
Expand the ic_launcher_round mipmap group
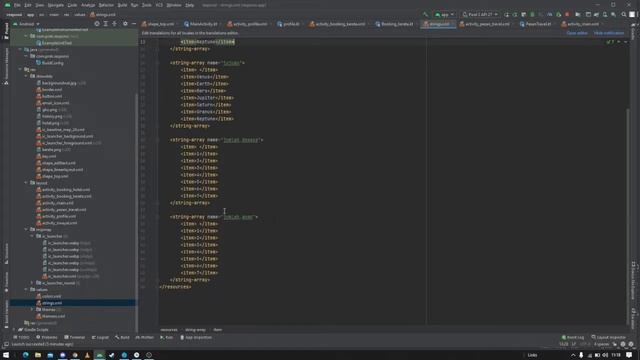click(32, 283)
